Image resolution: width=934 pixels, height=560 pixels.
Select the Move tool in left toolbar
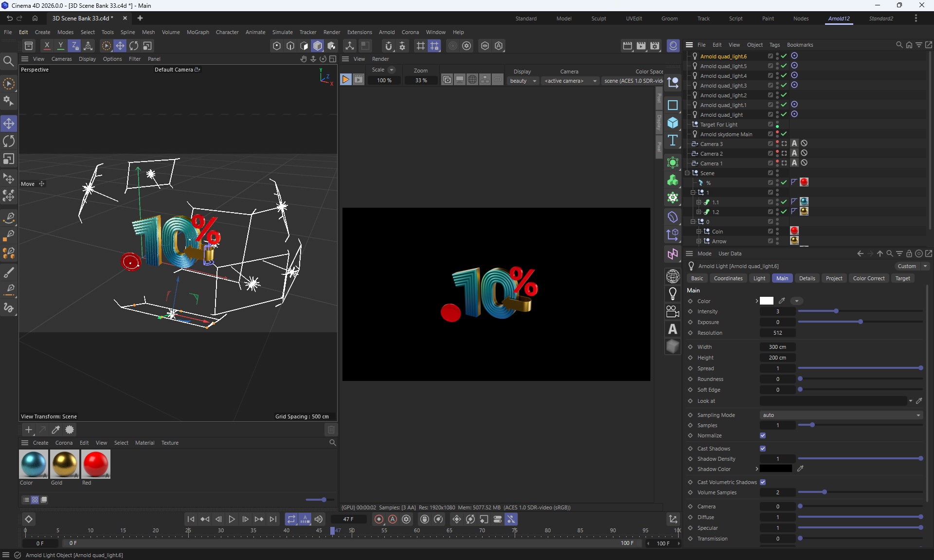click(x=9, y=124)
